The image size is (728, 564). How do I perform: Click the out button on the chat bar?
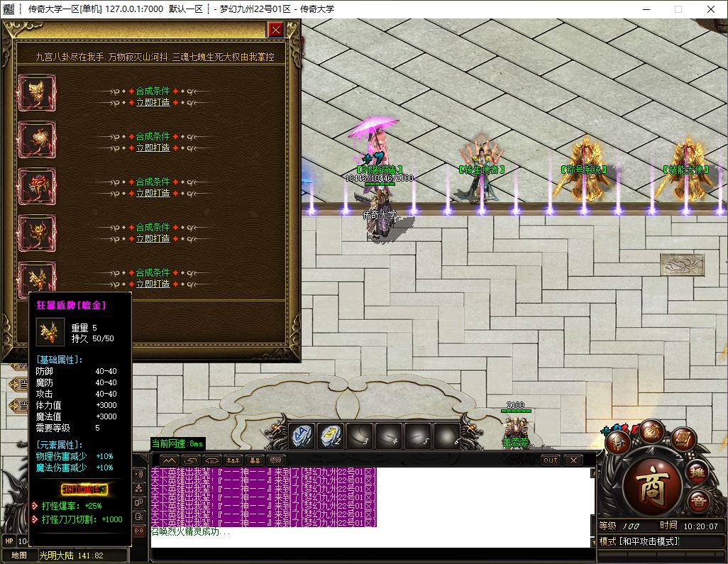(551, 460)
